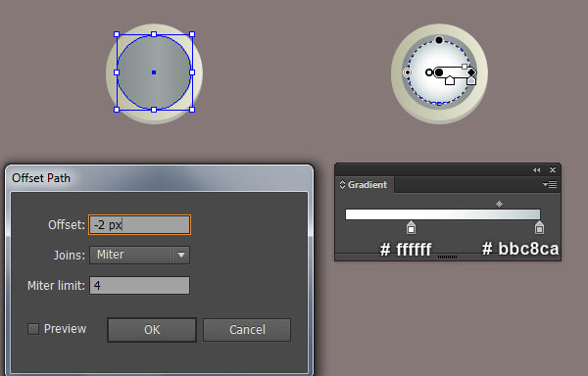Click the black dot atop radial gradient

[439, 40]
